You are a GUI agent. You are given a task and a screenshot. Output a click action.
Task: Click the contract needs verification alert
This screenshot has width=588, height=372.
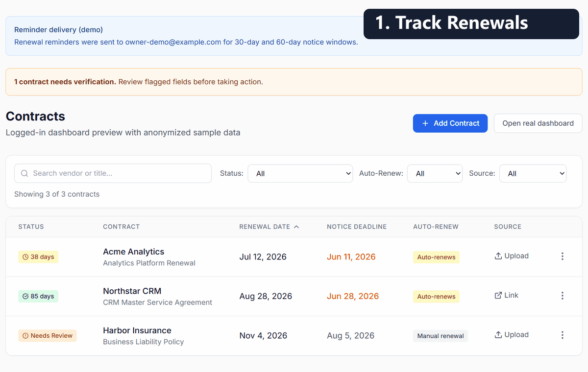[x=294, y=82]
